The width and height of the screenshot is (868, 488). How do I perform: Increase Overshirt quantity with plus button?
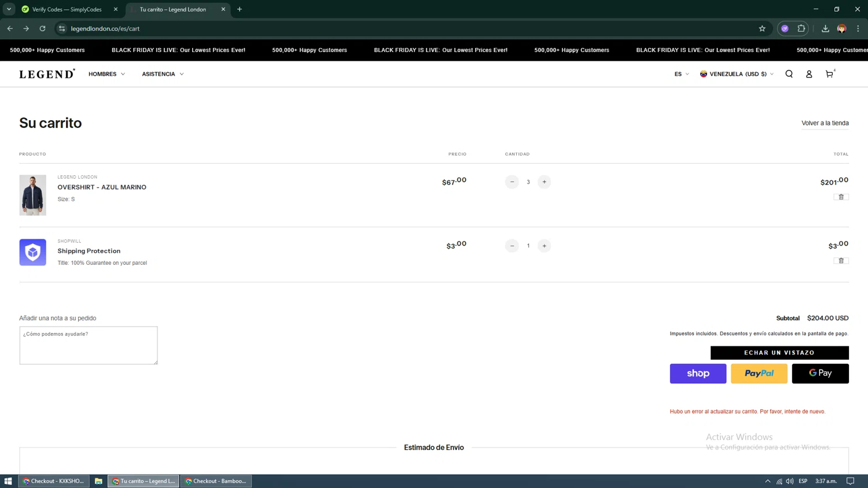click(x=544, y=182)
